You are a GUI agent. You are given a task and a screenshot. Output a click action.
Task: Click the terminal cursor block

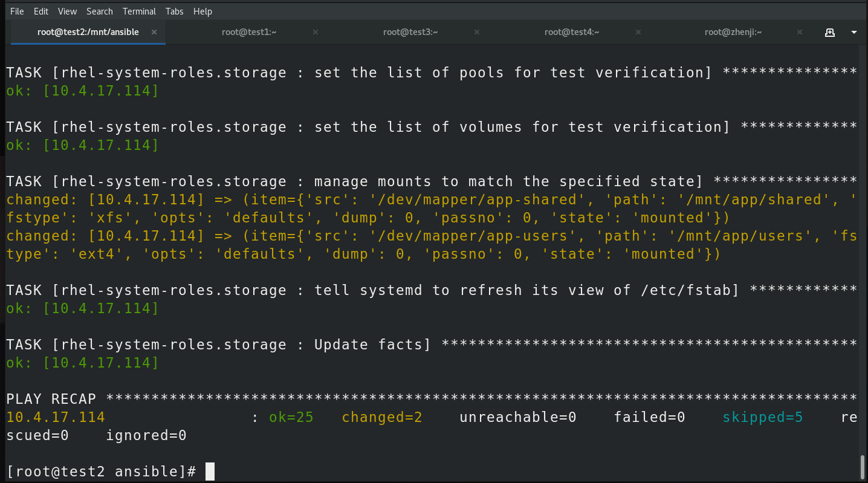210,472
